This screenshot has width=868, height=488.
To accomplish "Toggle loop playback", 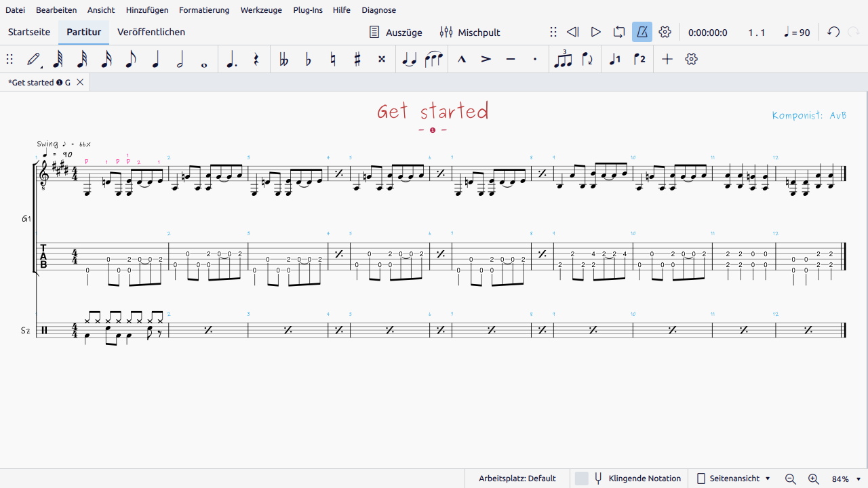I will tap(618, 32).
